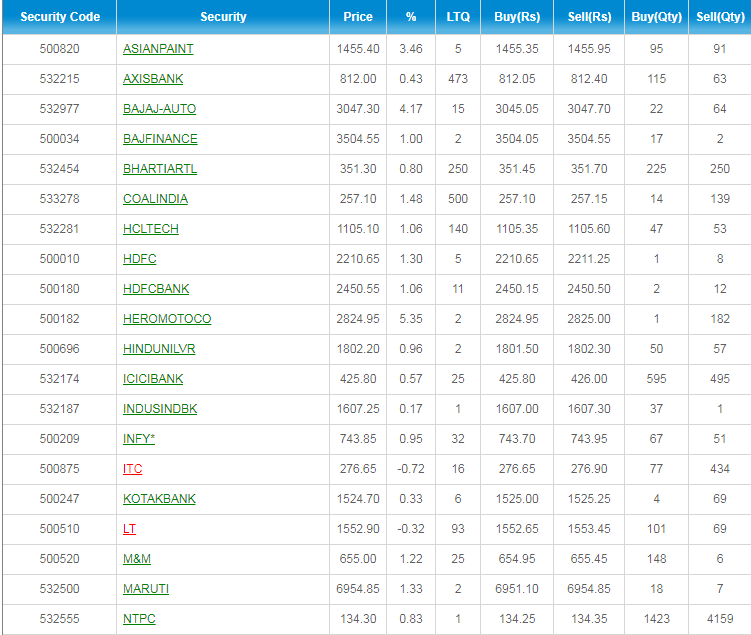This screenshot has width=751, height=635.
Task: Click HINDUNILVR buy price 1801.50
Action: click(x=517, y=349)
